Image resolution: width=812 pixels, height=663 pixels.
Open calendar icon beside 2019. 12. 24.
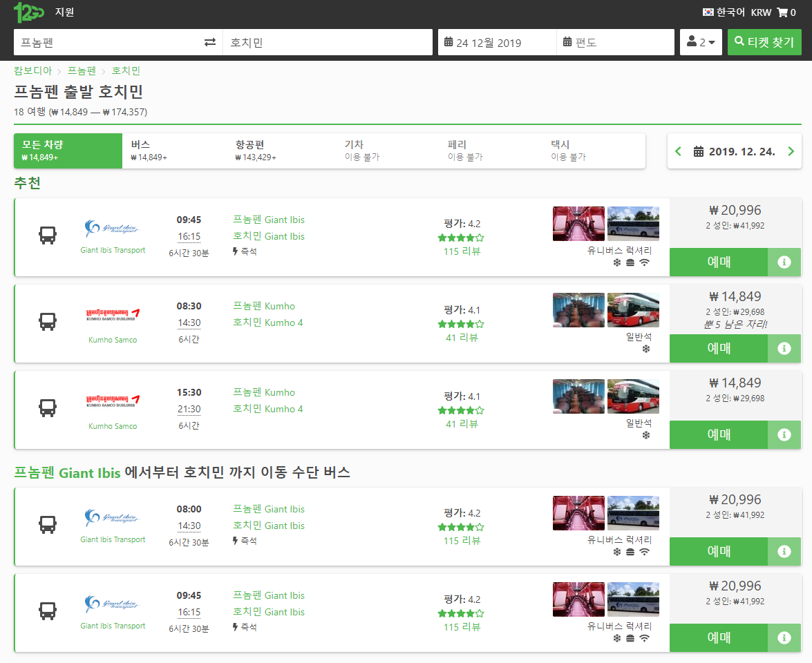pos(699,152)
